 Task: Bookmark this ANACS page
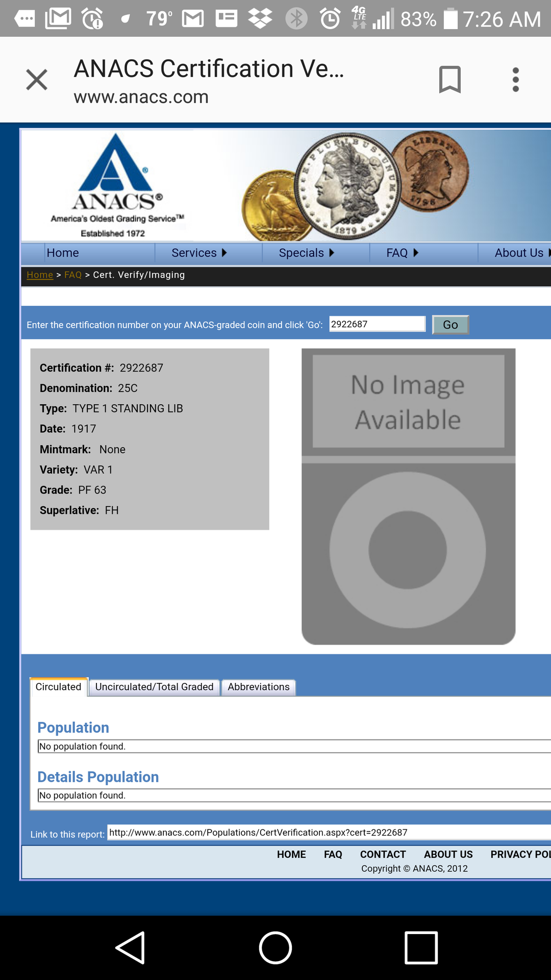449,80
